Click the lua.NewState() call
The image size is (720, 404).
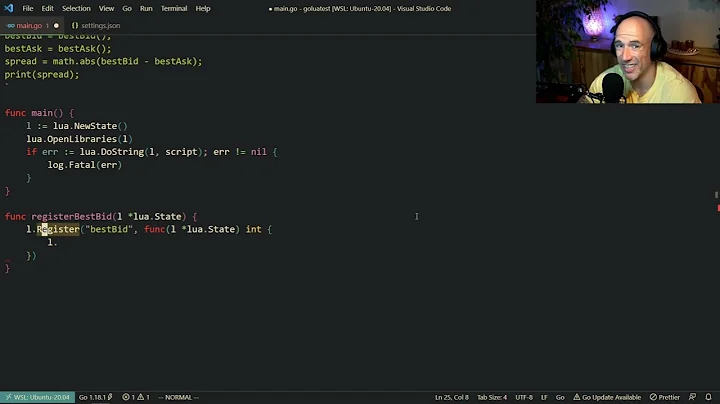point(90,126)
